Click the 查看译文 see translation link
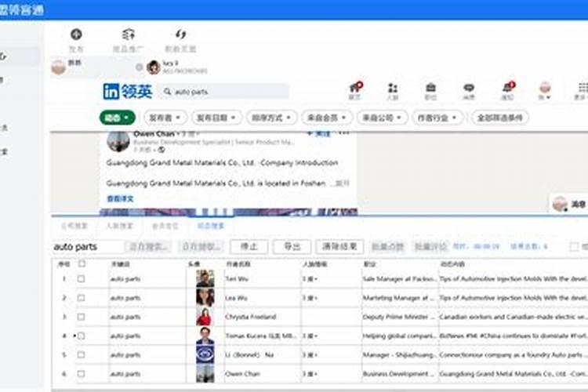The width and height of the screenshot is (588, 392). (x=121, y=198)
